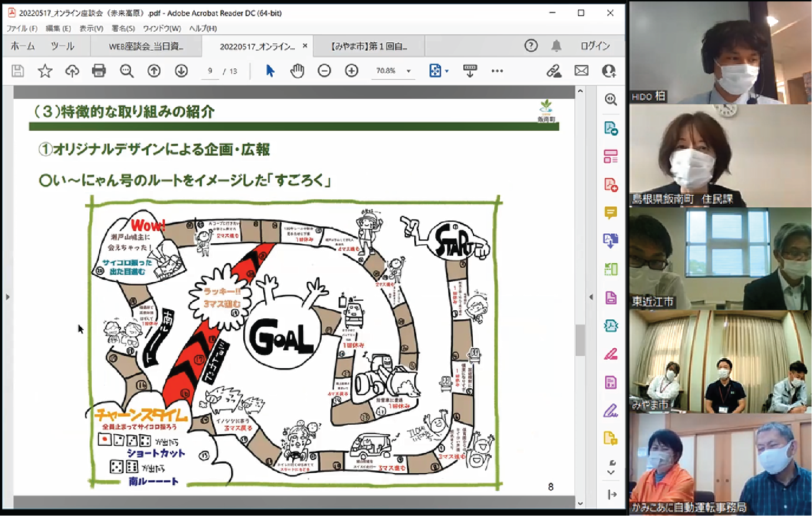Open the 署名(S) menu
This screenshot has height=516, width=812.
[123, 29]
